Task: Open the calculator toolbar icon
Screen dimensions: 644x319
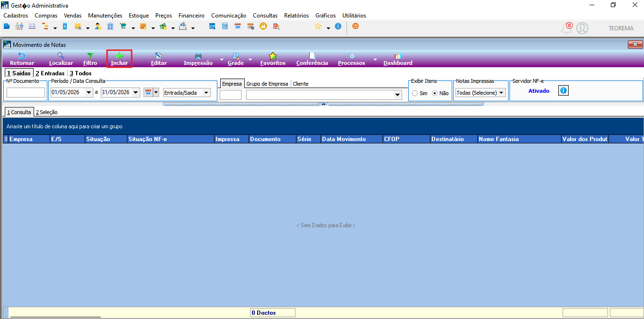Action: pos(225,27)
